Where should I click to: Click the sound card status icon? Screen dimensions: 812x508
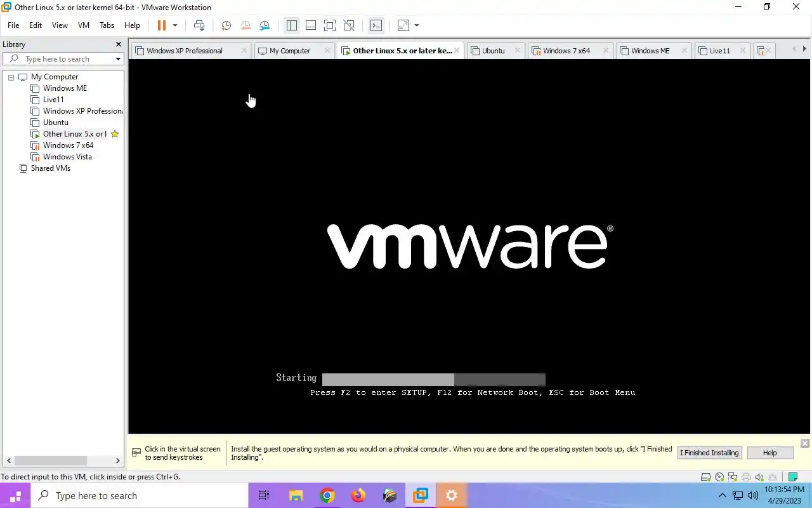759,478
